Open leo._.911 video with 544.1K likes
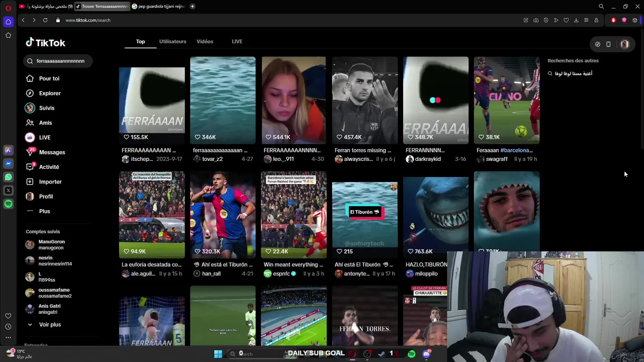The width and height of the screenshot is (644, 362). 294,100
